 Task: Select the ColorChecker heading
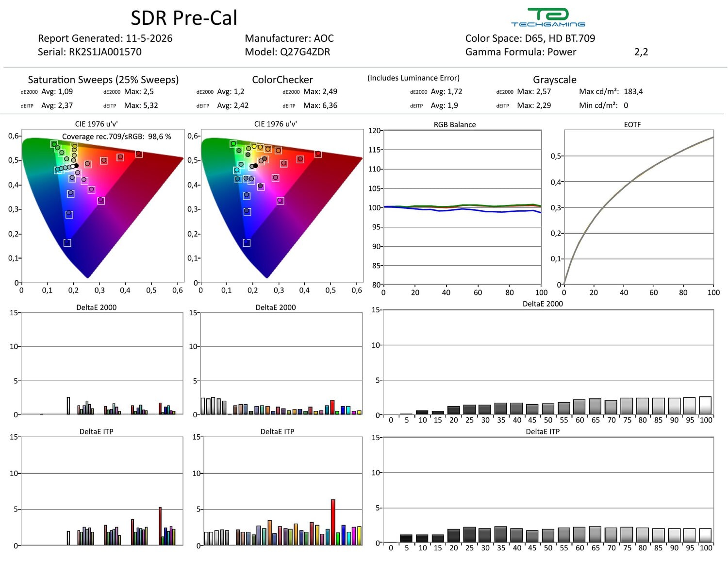(282, 80)
